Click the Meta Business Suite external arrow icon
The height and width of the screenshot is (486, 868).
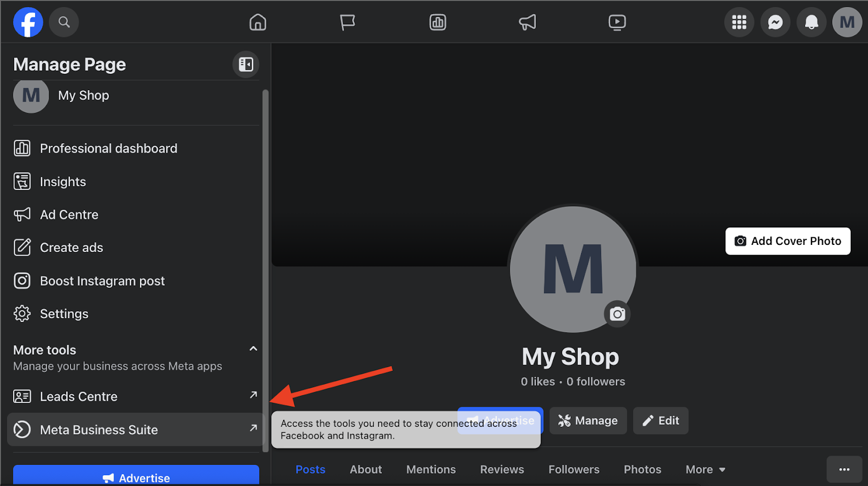tap(253, 428)
